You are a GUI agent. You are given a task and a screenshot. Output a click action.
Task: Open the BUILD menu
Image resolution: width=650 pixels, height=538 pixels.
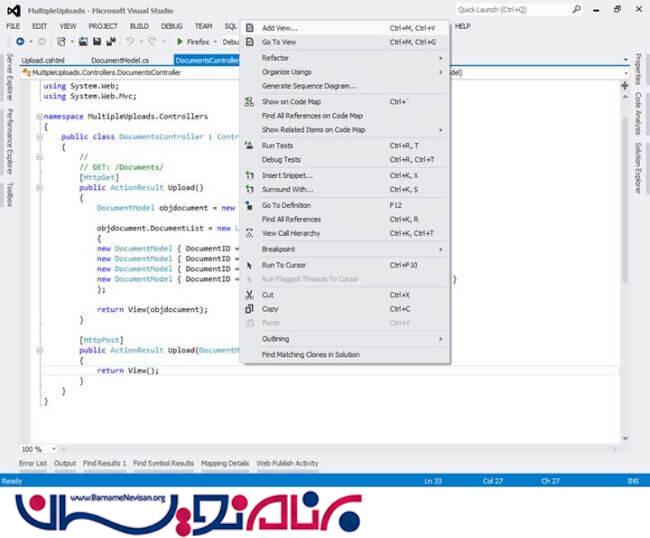tap(139, 26)
